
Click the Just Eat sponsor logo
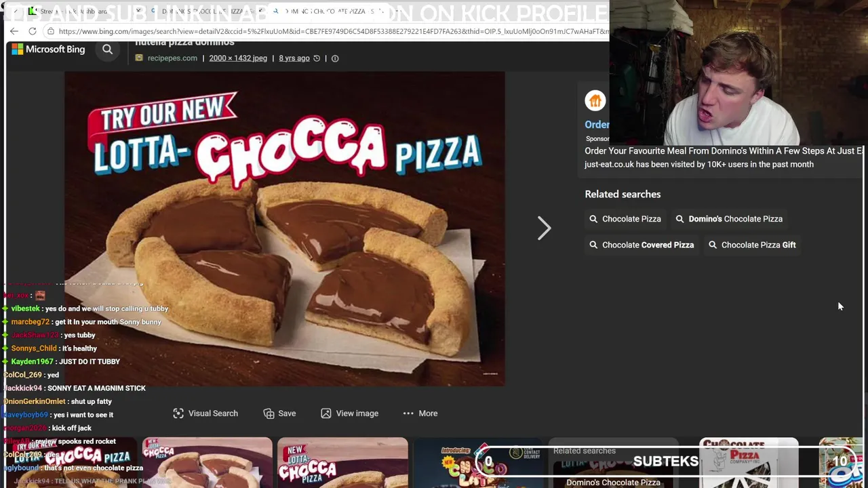[x=595, y=101]
